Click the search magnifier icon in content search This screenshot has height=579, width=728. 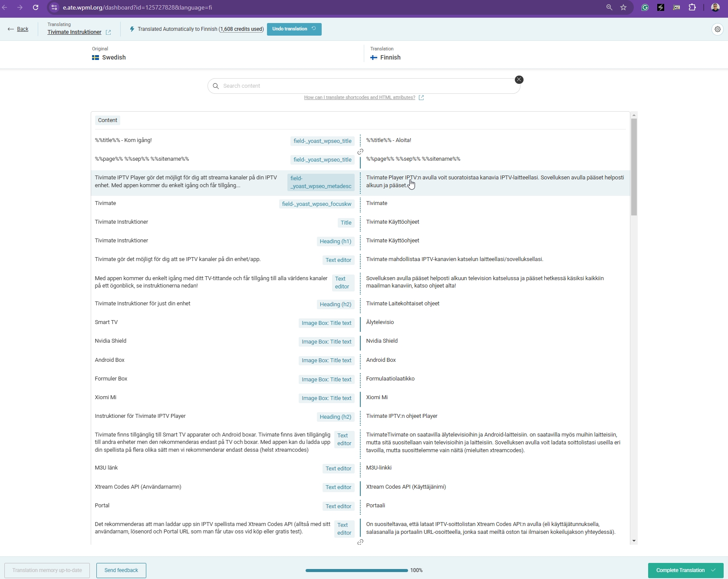tap(216, 86)
